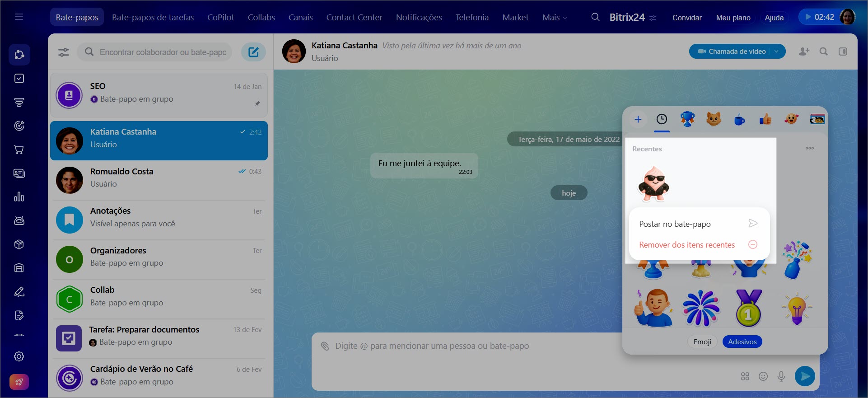Click the add participant icon
The image size is (868, 398).
pos(804,52)
